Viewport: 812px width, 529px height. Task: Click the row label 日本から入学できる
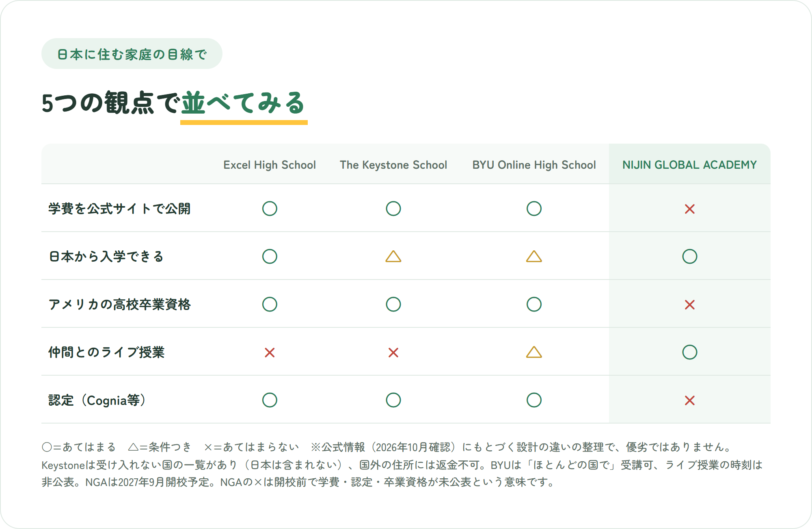coord(106,256)
